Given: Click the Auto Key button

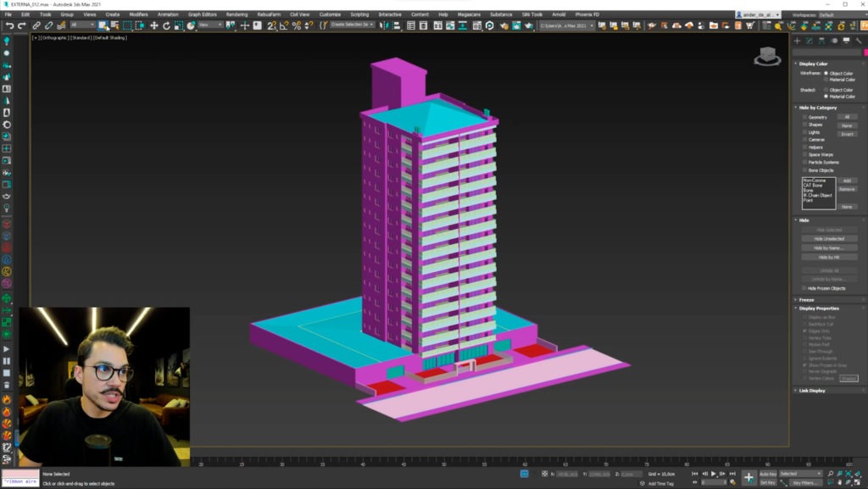Looking at the screenshot, I should (x=767, y=474).
